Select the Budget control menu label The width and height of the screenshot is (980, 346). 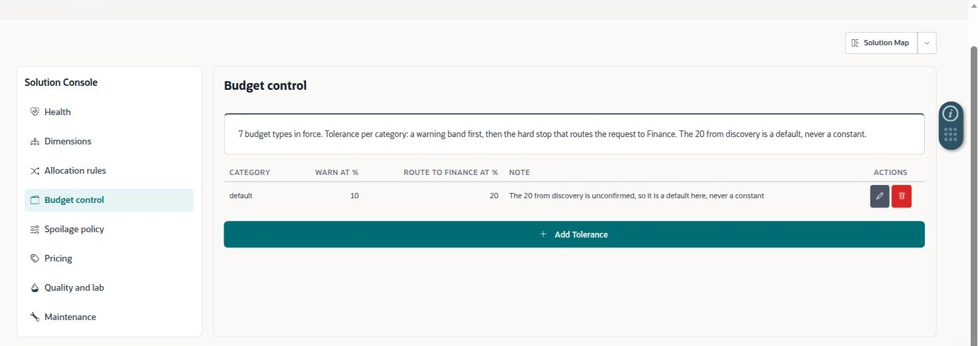click(74, 200)
